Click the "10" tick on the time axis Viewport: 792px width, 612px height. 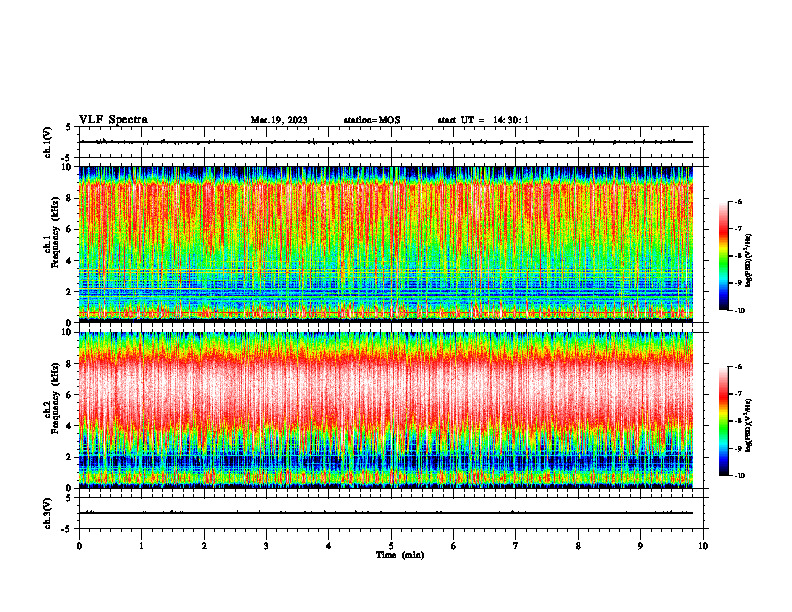coord(703,546)
